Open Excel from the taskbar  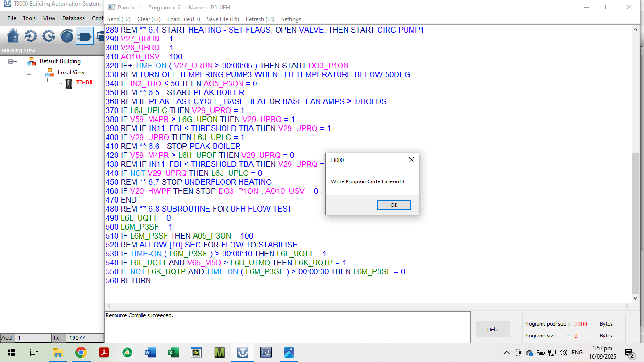pos(173,352)
